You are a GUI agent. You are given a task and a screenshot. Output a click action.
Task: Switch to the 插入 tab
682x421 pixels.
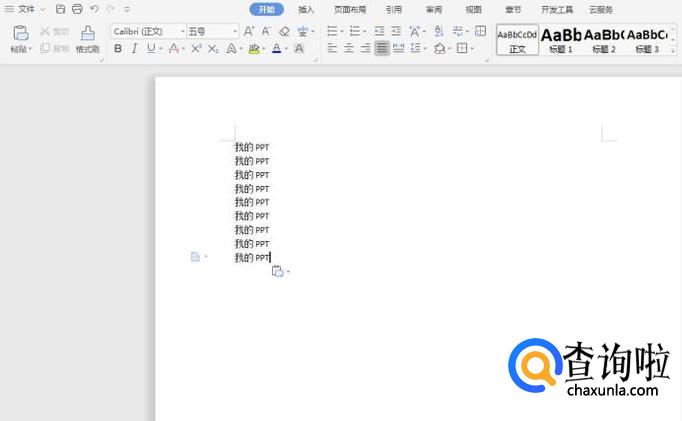pos(306,9)
